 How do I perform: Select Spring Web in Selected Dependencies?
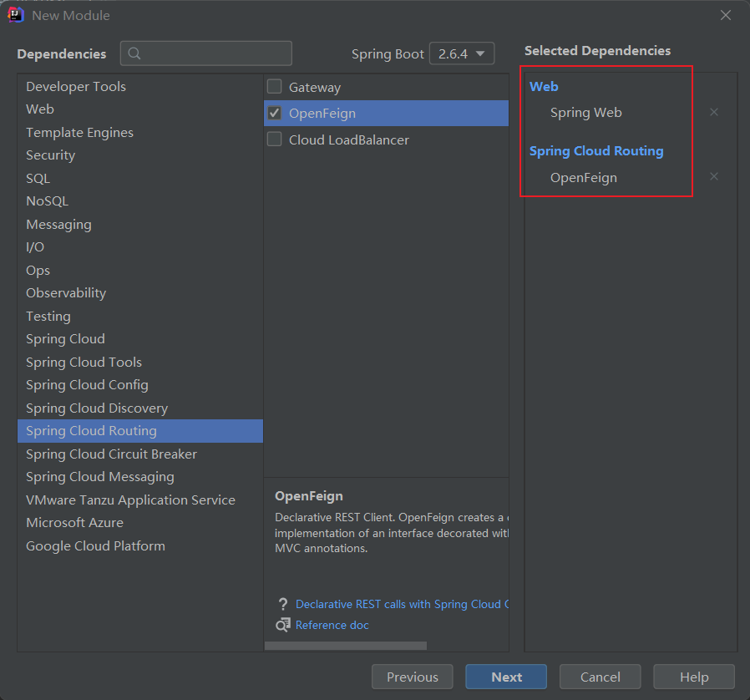(x=586, y=113)
